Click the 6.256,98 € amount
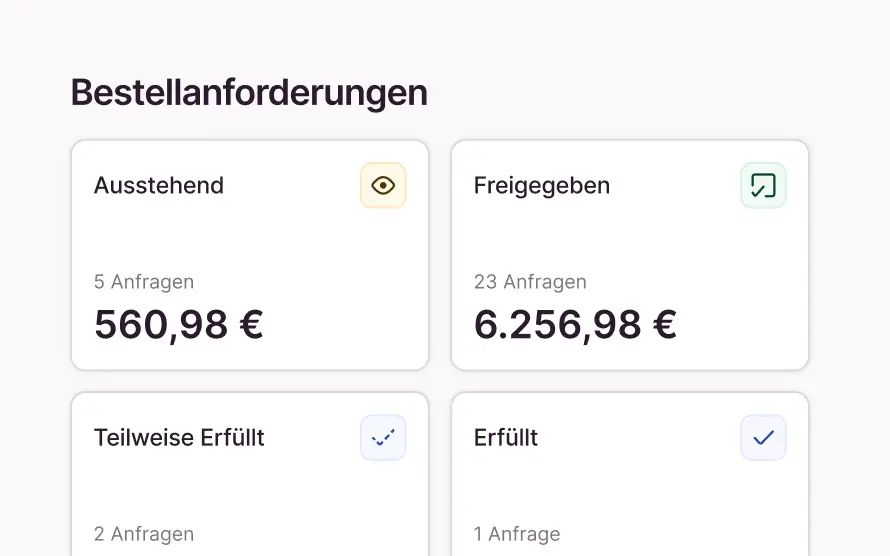Viewport: 890px width, 556px height. pyautogui.click(x=575, y=324)
